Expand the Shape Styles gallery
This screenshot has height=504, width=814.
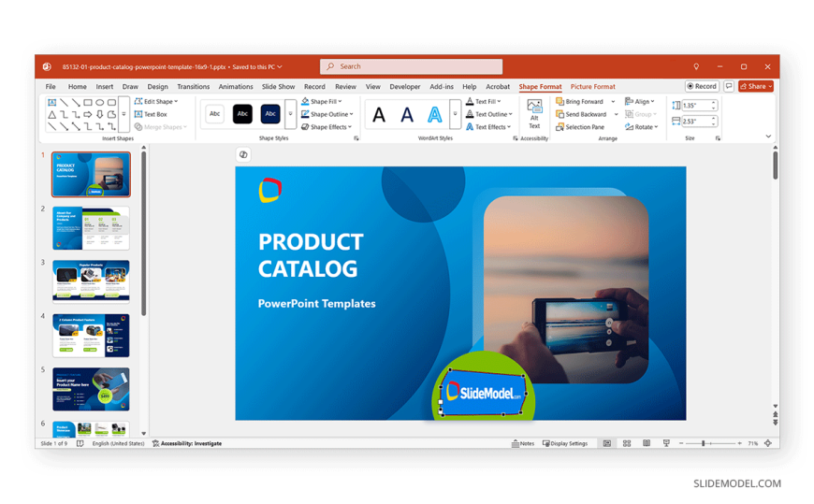click(291, 114)
